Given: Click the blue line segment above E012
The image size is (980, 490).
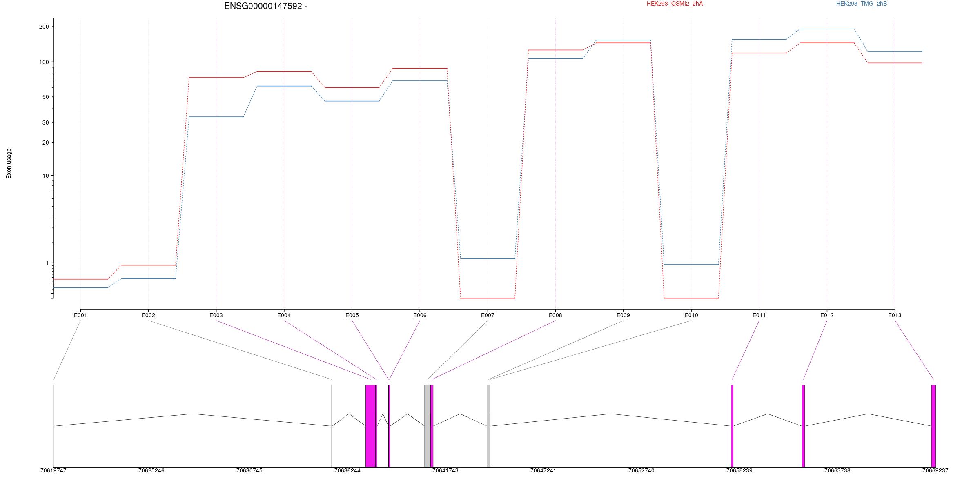Looking at the screenshot, I should click(x=827, y=29).
